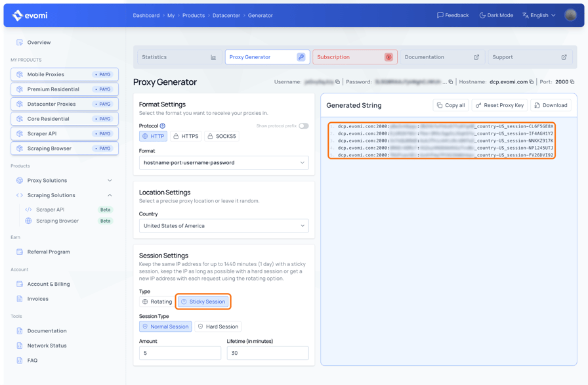Open Datacenter Proxies in sidebar
The height and width of the screenshot is (385, 588).
64,104
